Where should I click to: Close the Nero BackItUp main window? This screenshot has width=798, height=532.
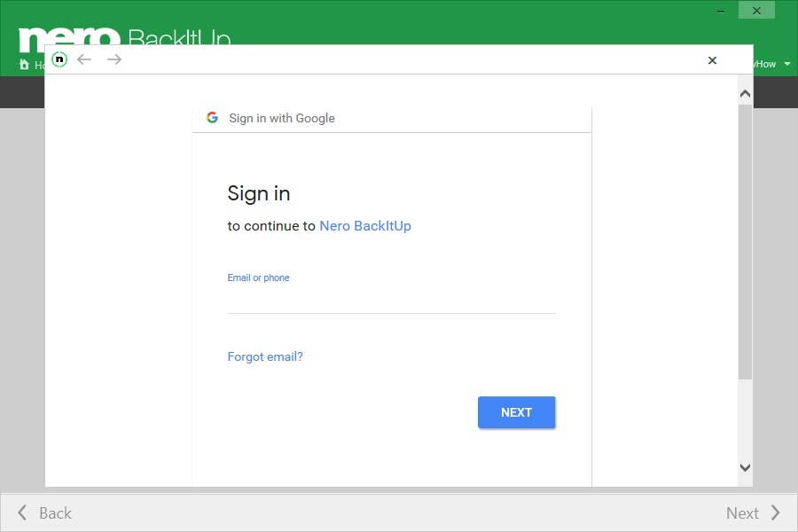pos(757,11)
